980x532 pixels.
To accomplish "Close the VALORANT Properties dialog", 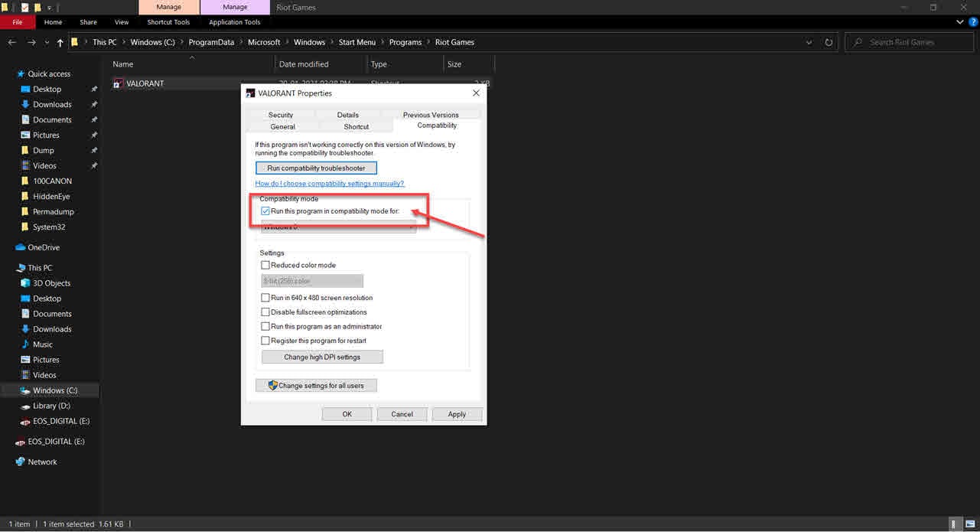I will [x=476, y=93].
